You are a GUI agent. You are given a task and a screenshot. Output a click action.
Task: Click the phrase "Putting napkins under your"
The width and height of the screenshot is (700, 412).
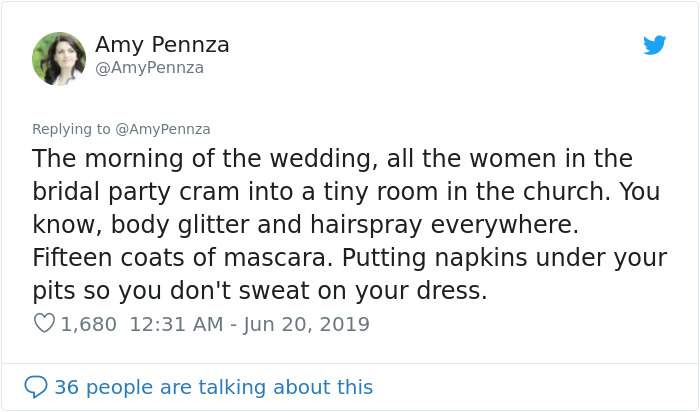(504, 258)
